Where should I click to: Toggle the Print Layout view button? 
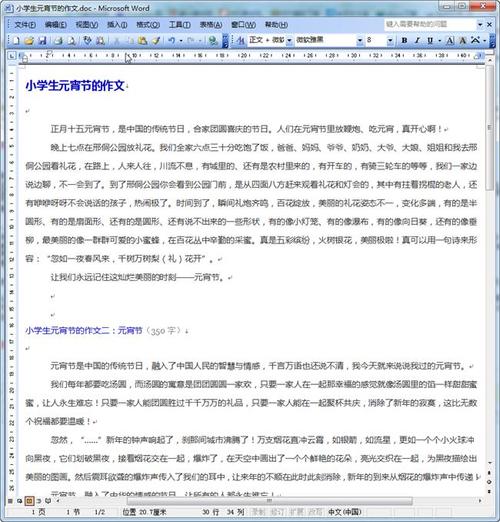(x=29, y=501)
